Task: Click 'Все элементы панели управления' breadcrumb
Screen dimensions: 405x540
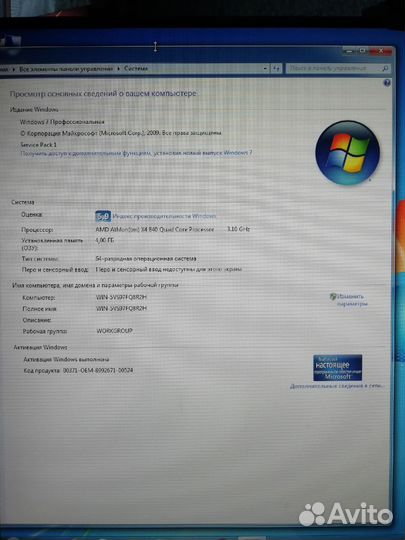Action: [x=66, y=69]
